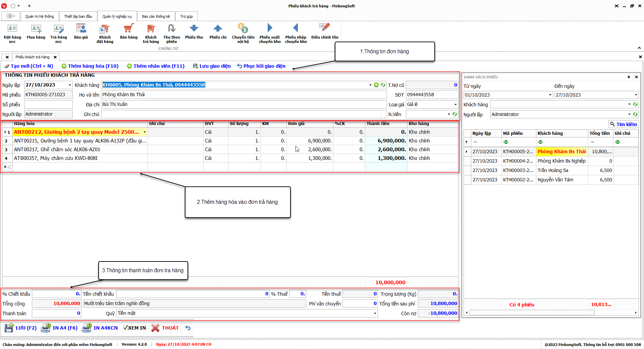The height and width of the screenshot is (349, 644).
Task: Open Điều chỉnh tồn adjustment icon
Action: pyautogui.click(x=324, y=32)
